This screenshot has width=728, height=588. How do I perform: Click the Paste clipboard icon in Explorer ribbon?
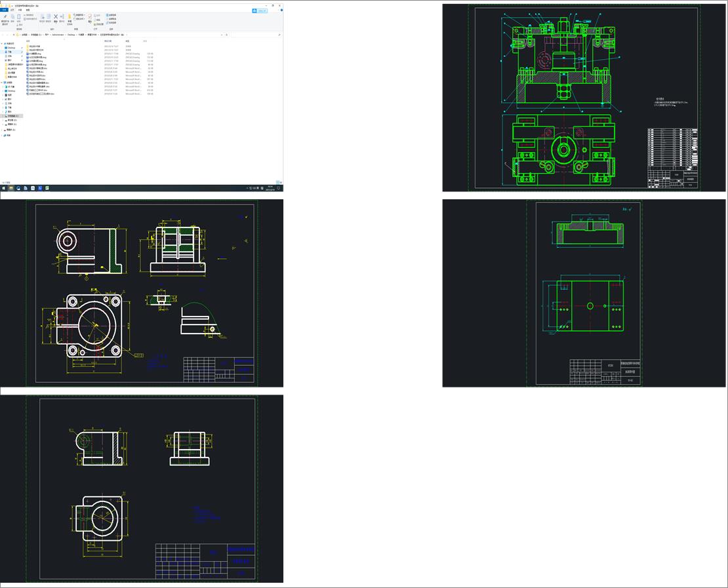point(18,16)
